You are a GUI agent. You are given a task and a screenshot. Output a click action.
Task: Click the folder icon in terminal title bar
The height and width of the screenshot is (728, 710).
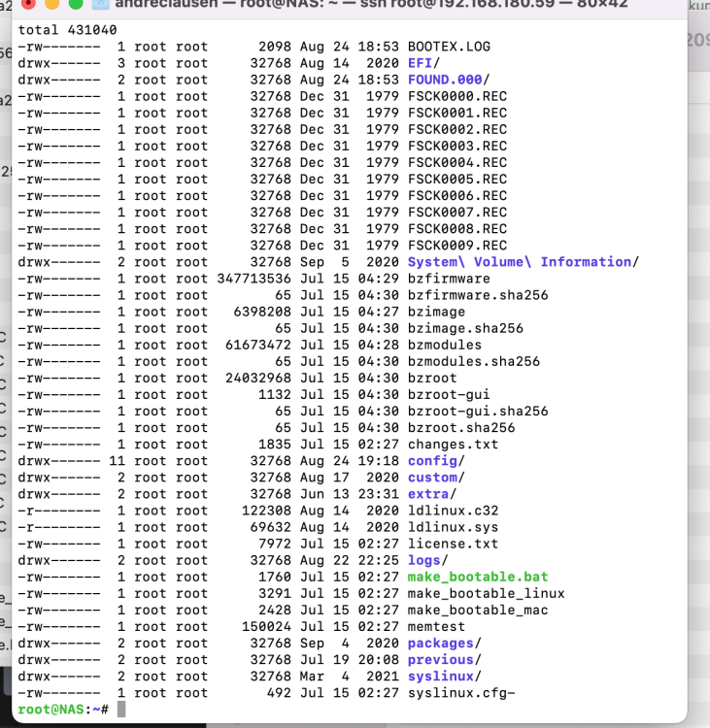(x=100, y=5)
